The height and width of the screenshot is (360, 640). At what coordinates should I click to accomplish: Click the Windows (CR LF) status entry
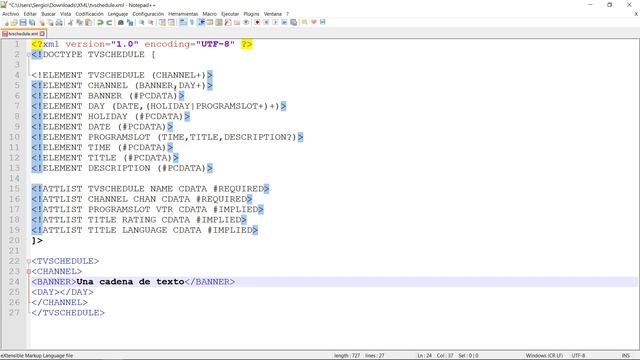click(x=544, y=356)
